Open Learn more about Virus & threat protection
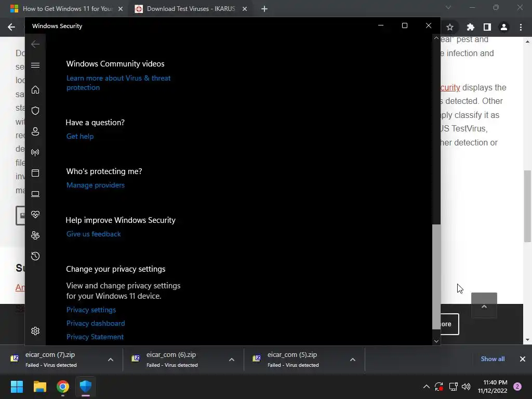Image resolution: width=532 pixels, height=399 pixels. pyautogui.click(x=118, y=83)
